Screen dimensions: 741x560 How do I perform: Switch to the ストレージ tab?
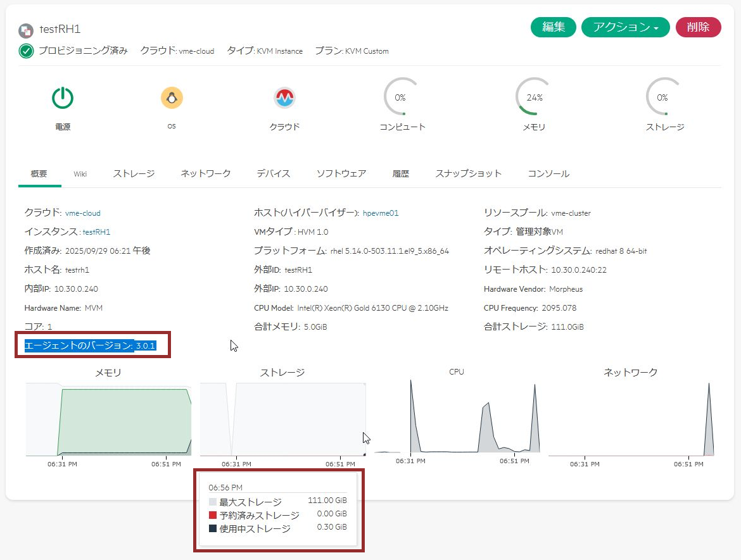pyautogui.click(x=134, y=173)
